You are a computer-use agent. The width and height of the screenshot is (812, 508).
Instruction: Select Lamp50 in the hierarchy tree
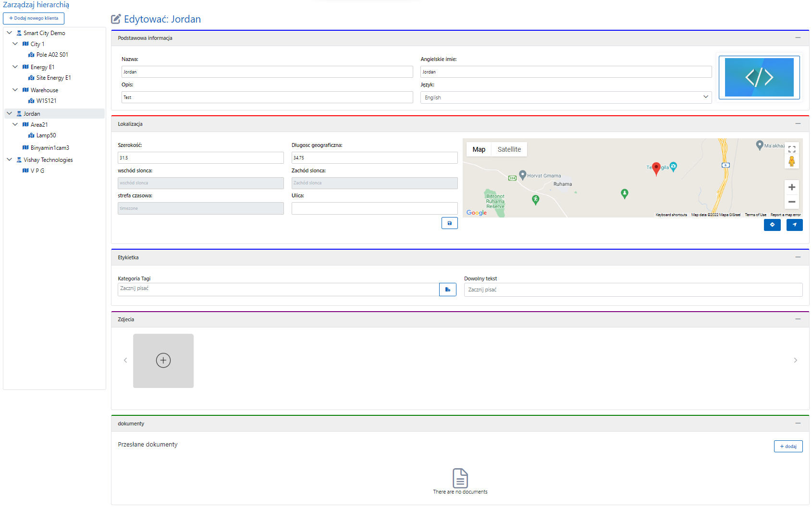click(46, 135)
